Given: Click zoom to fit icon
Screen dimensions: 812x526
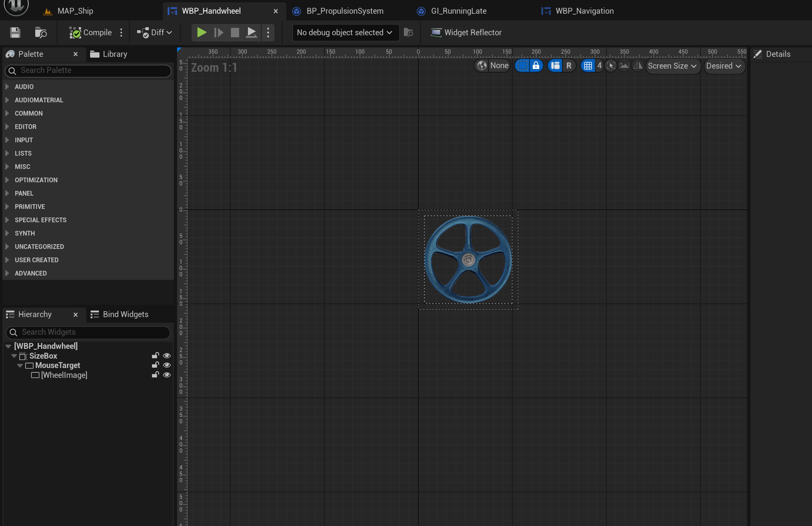Looking at the screenshot, I should point(611,66).
